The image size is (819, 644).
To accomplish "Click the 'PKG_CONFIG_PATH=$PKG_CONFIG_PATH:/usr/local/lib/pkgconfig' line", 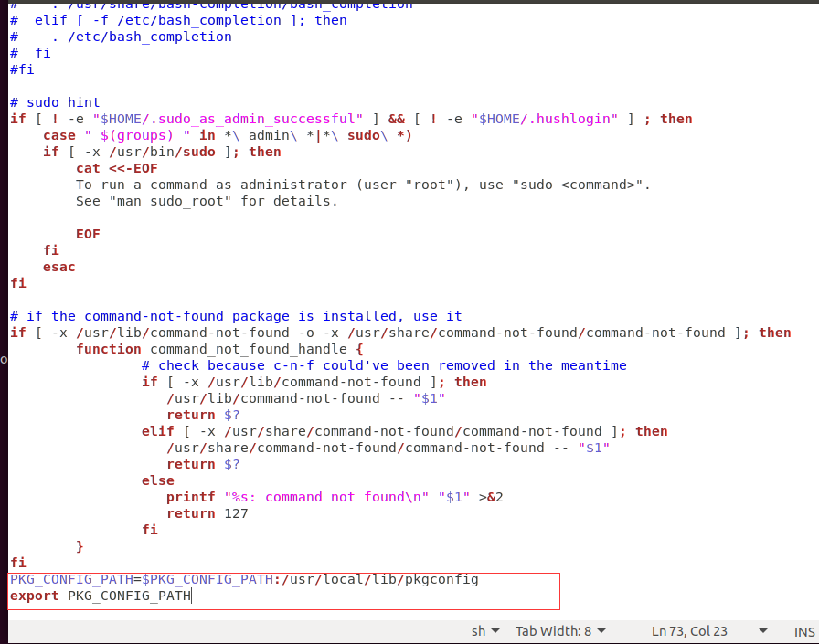I will point(244,579).
